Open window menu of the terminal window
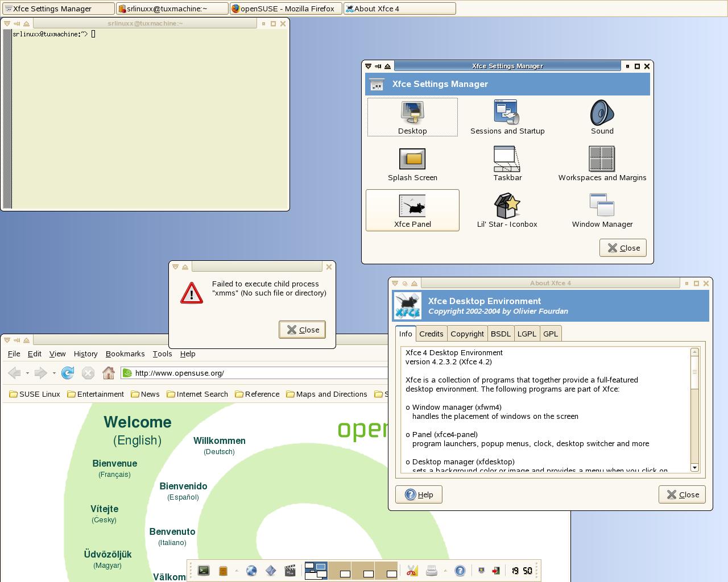 (x=7, y=23)
